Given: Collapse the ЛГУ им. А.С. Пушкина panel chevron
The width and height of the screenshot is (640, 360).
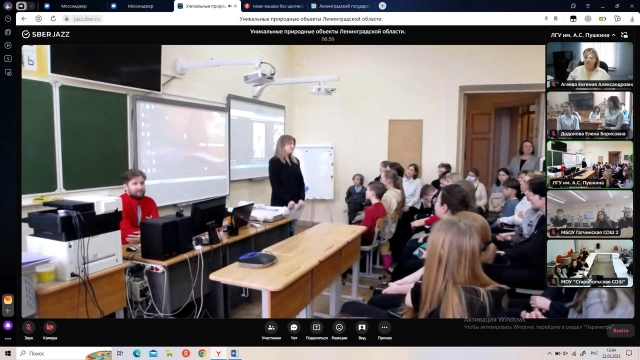Looking at the screenshot, I should 613,35.
